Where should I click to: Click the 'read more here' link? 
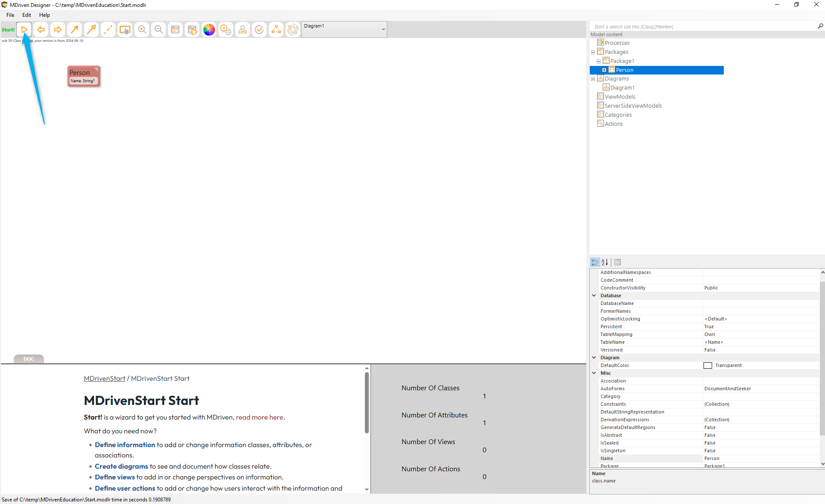pos(259,417)
